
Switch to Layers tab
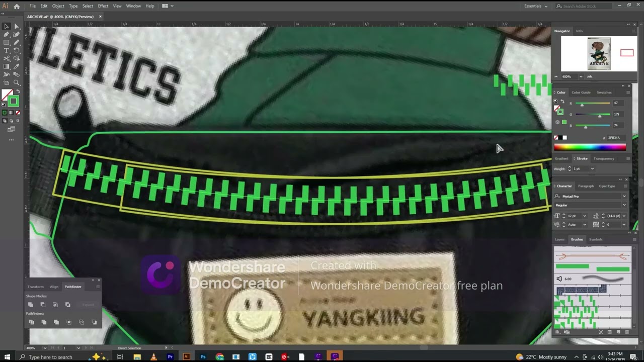pos(559,239)
